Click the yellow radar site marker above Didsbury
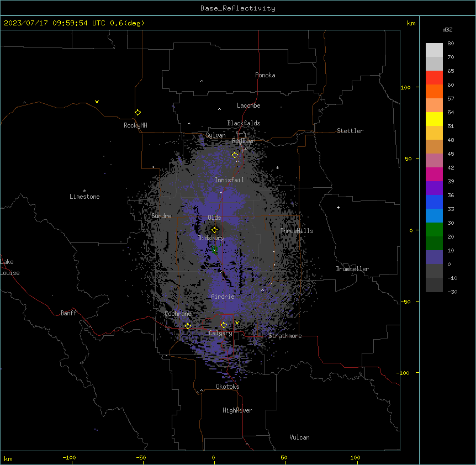Viewport: 476px width, 465px height. [214, 230]
